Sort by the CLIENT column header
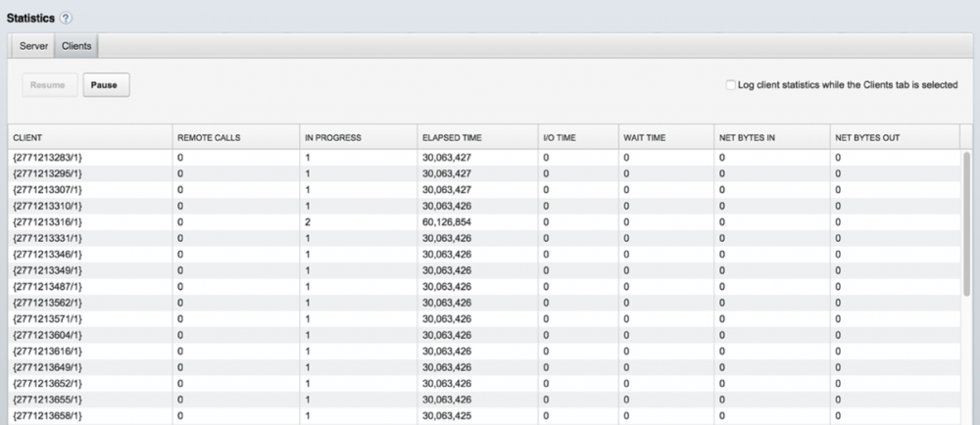Screen dimensions: 980x425 click(90, 137)
